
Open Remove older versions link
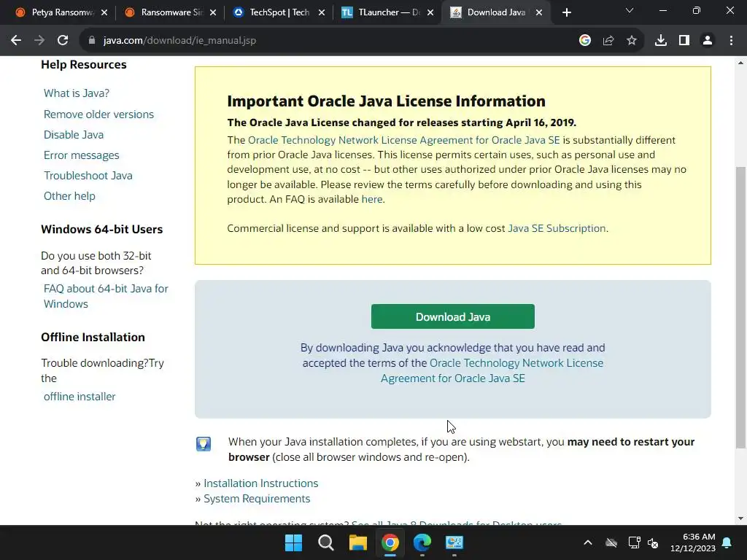(98, 114)
